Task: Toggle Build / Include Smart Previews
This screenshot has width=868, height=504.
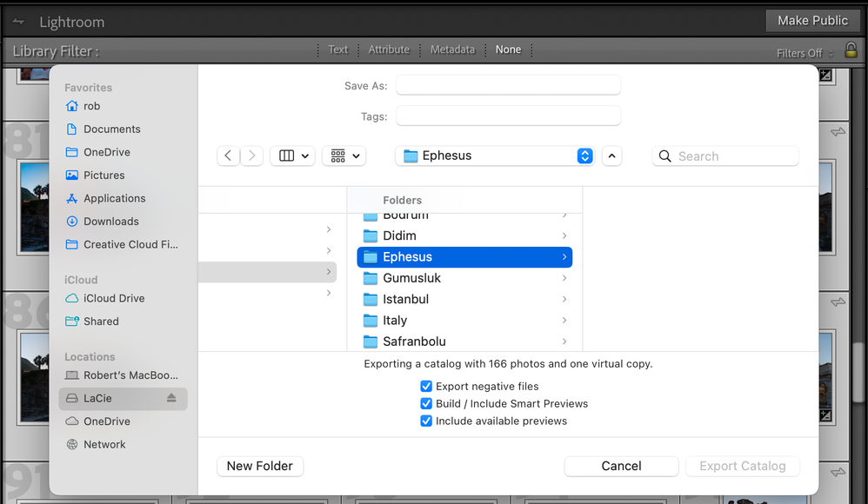Action: point(426,404)
